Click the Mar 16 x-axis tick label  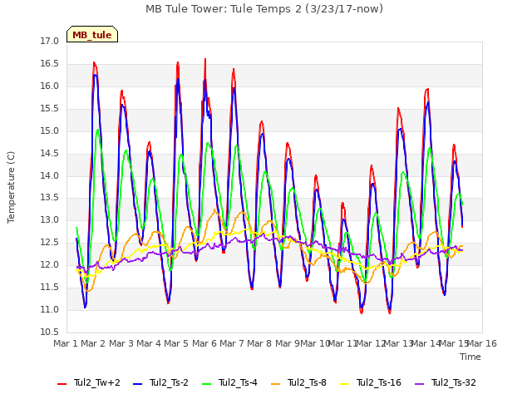(482, 343)
